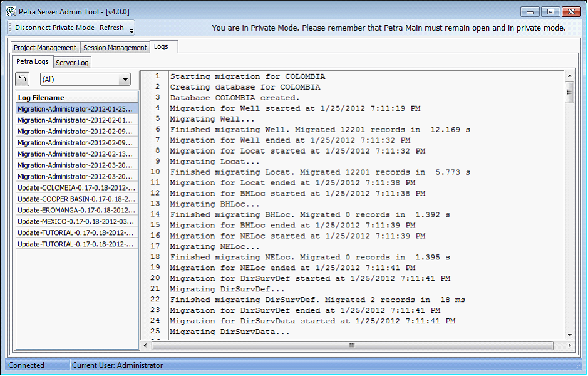Switch to the Server Log sub-tab
The width and height of the screenshot is (588, 376).
(72, 63)
